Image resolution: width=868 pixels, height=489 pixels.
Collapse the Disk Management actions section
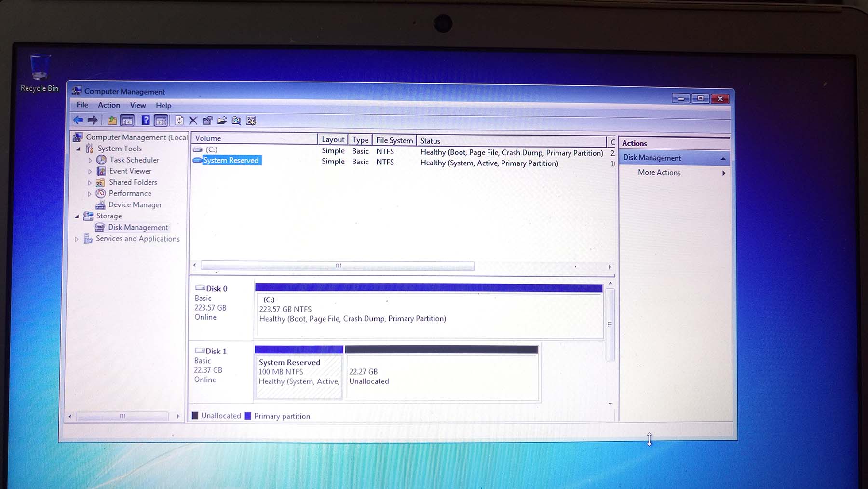coord(723,159)
